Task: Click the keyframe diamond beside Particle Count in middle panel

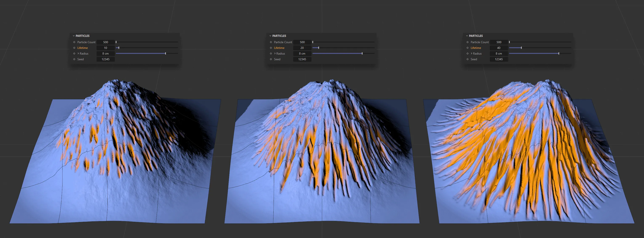Action: (271, 42)
